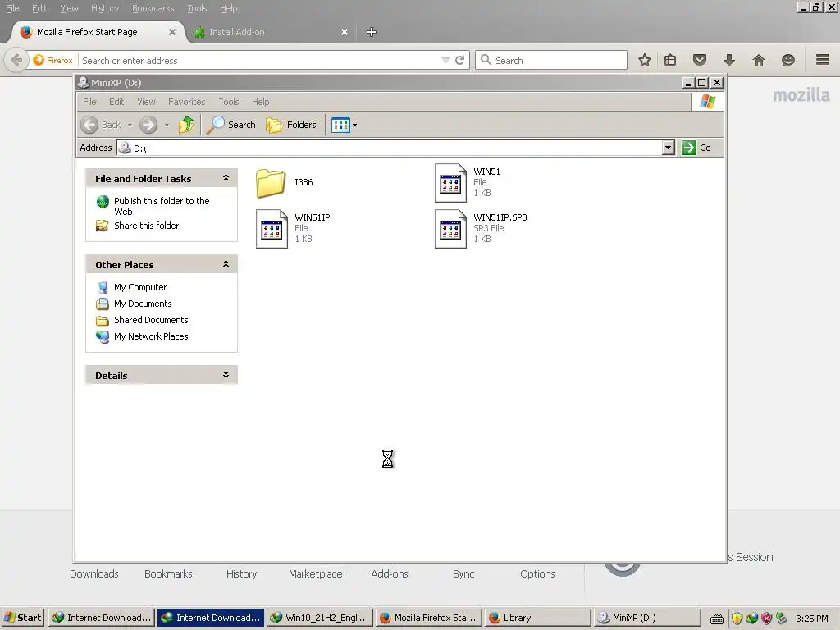Bookmark this page with the star icon
The width and height of the screenshot is (840, 630).
(x=645, y=60)
